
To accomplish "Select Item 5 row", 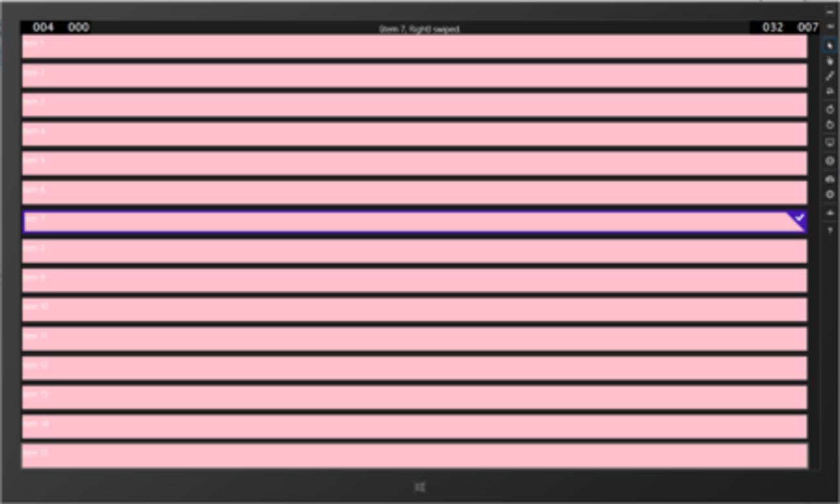I will pyautogui.click(x=414, y=163).
